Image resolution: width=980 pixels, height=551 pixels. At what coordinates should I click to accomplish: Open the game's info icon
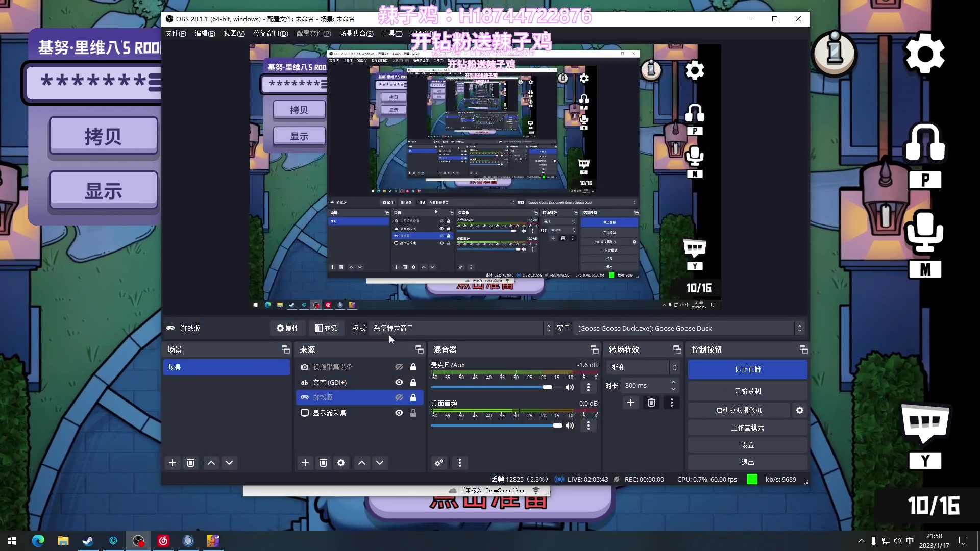[x=835, y=53]
